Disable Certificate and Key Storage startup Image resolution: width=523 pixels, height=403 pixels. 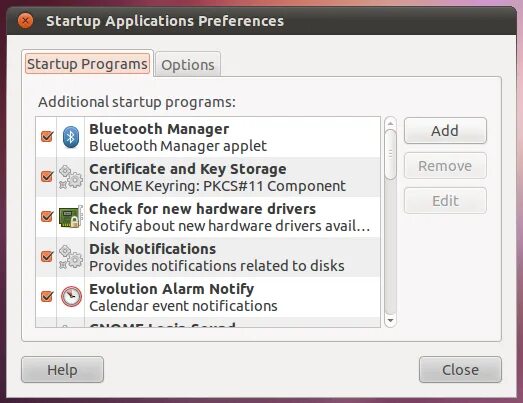pos(47,176)
